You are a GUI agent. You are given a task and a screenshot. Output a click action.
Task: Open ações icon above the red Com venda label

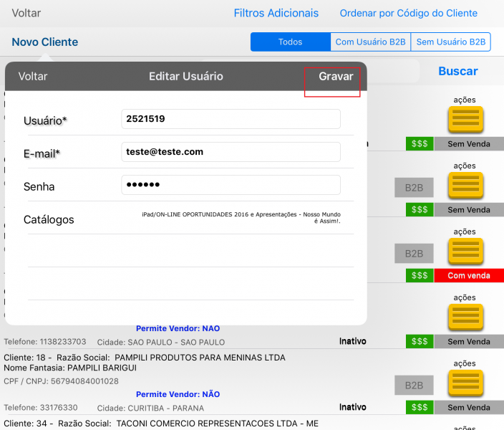[465, 251]
